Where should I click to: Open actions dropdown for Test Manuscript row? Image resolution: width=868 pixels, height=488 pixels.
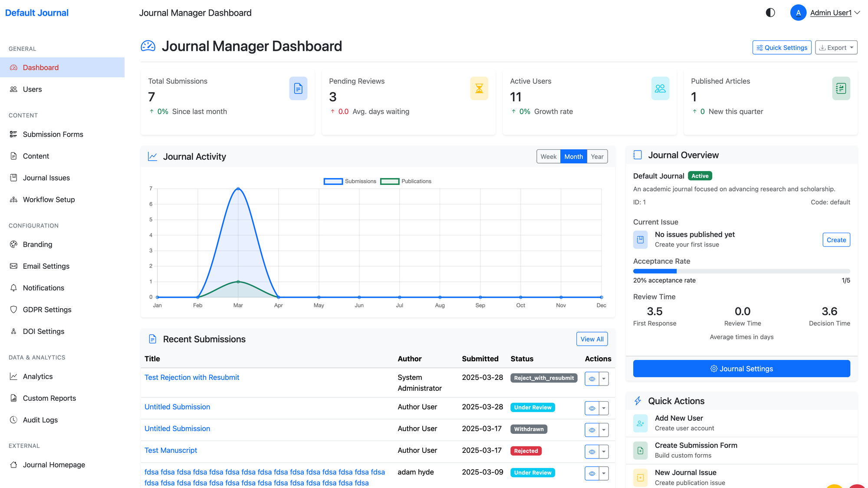[x=604, y=452]
